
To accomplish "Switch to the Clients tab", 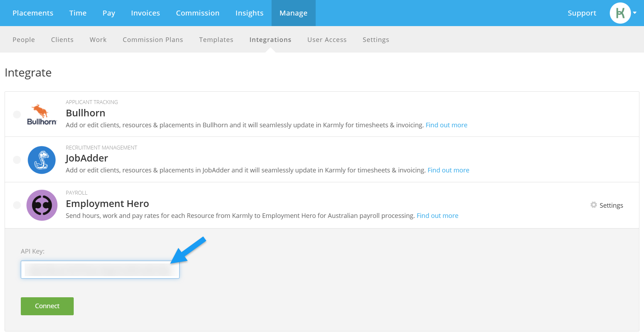I will pos(62,39).
